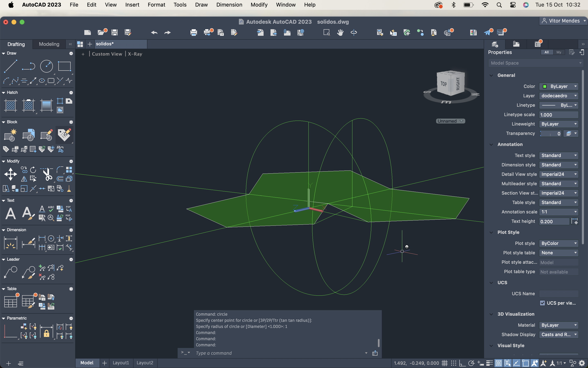
Task: Select the Polyline tool
Action: coord(28,66)
